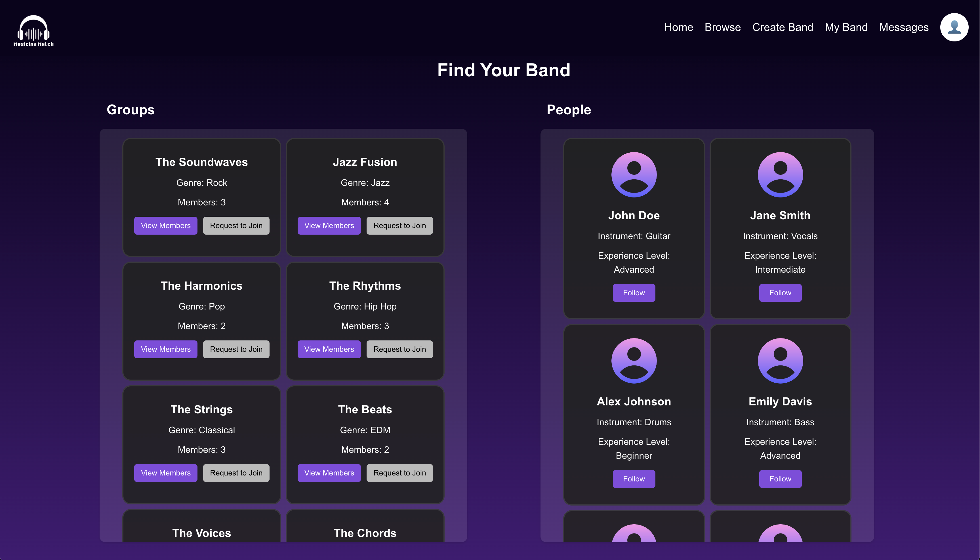The height and width of the screenshot is (560, 980).
Task: Navigate to My Band
Action: (846, 27)
